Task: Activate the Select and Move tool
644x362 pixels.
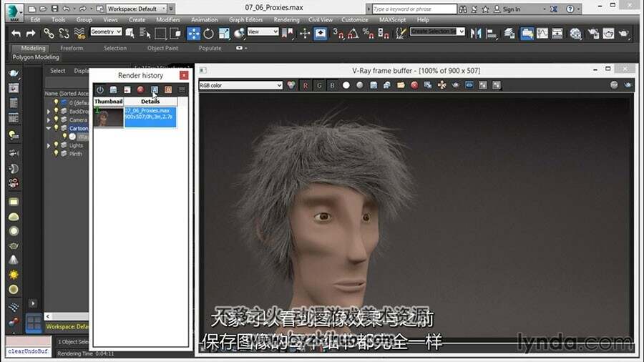Action: pos(193,33)
